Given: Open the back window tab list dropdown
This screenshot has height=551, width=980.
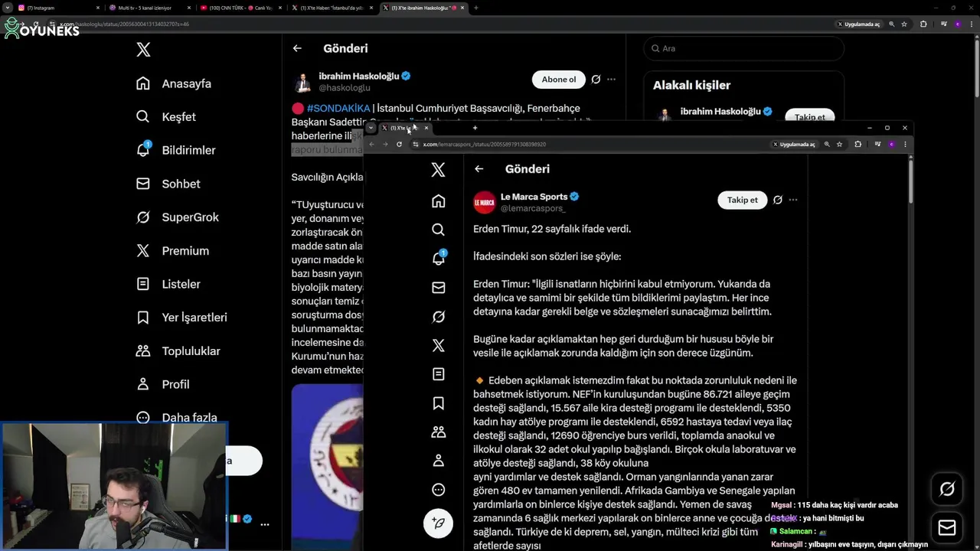Looking at the screenshot, I should [x=7, y=8].
